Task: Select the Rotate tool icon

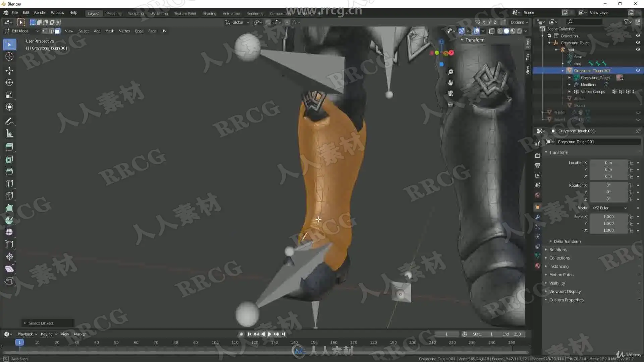Action: click(9, 83)
